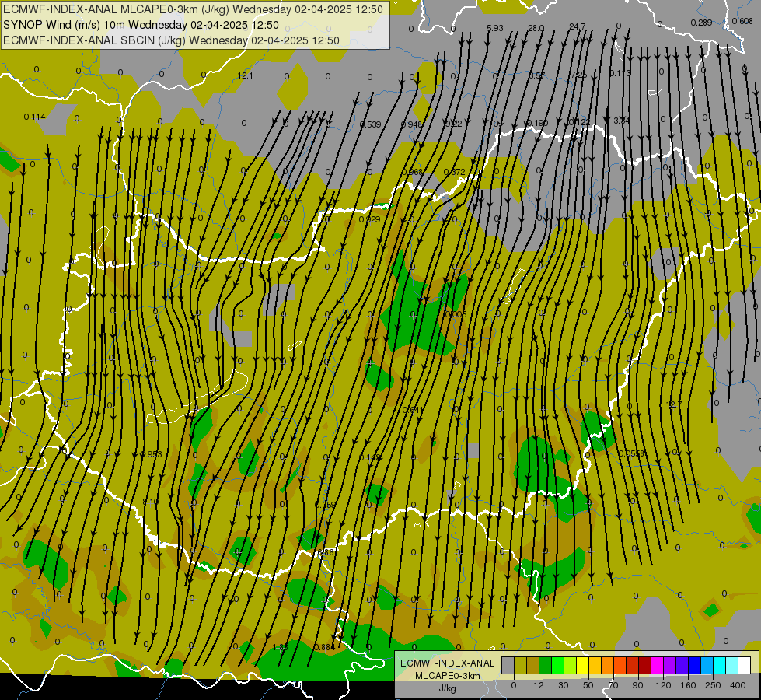Screen dimensions: 761x700
Task: Choose the purple swatch after 120
Action: 669,666
